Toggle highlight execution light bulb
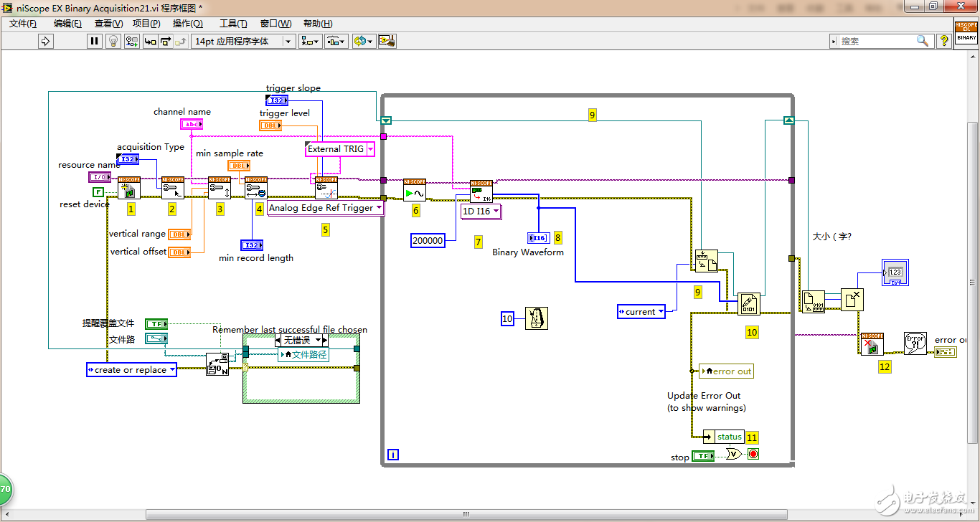 tap(113, 42)
